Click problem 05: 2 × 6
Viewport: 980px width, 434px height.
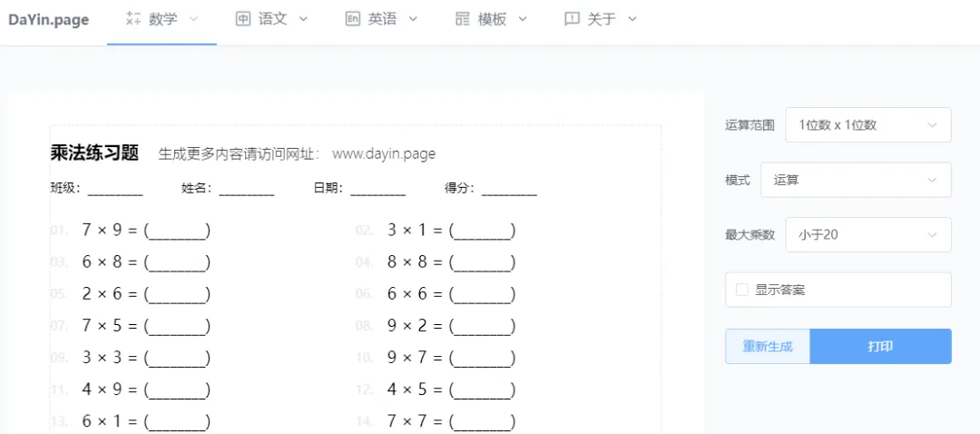coord(146,294)
